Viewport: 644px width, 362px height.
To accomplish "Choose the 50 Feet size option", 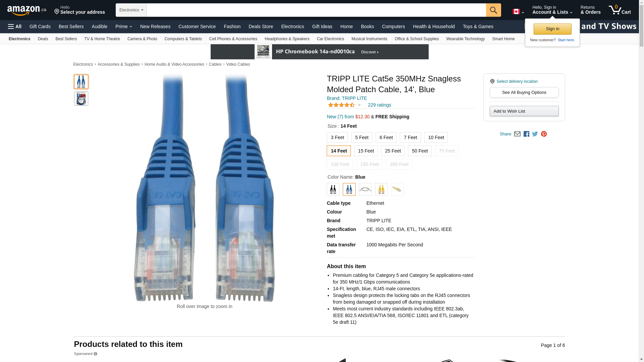I will [420, 151].
